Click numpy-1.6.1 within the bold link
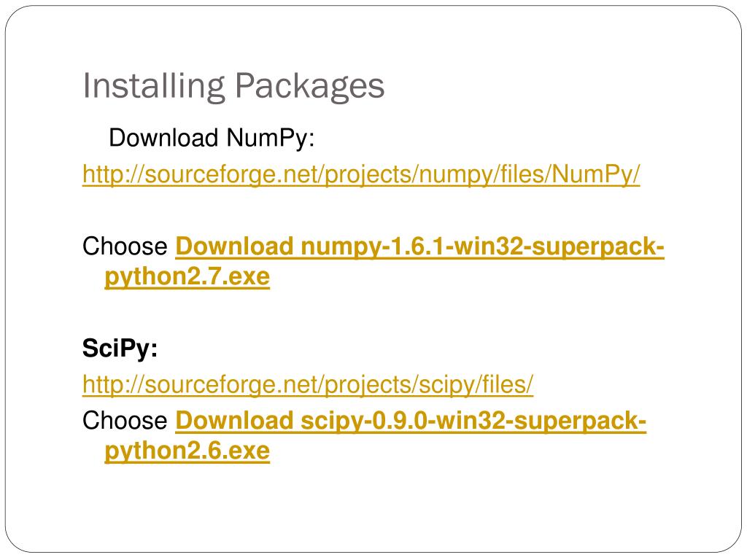The height and width of the screenshot is (560, 747). (x=374, y=246)
